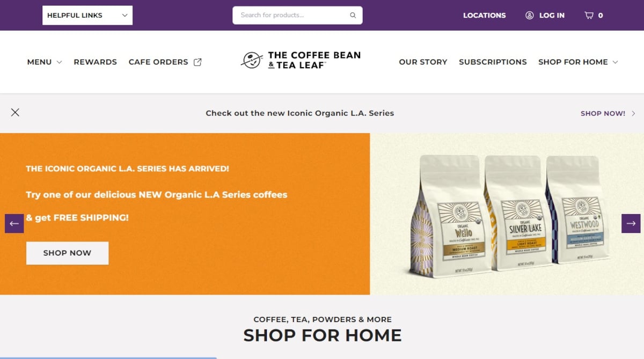644x359 pixels.
Task: Click the Coffee Bean & Tea Leaf logo
Action: point(301,60)
